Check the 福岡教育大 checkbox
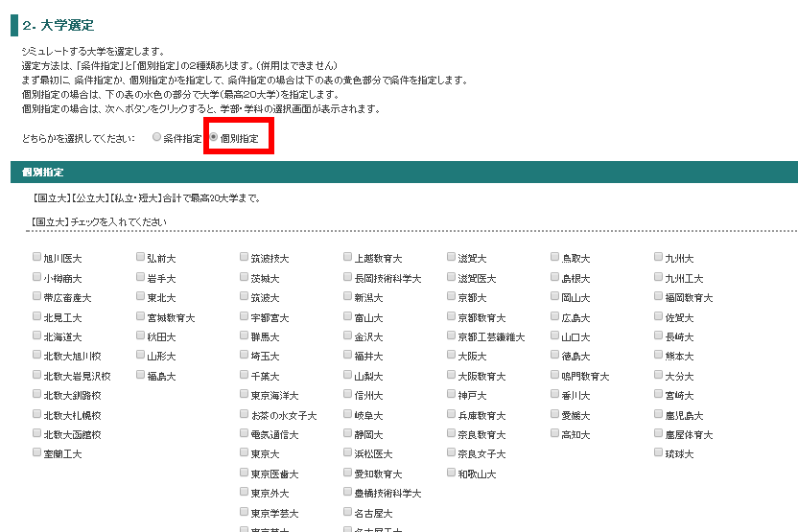This screenshot has height=532, width=798. [659, 296]
